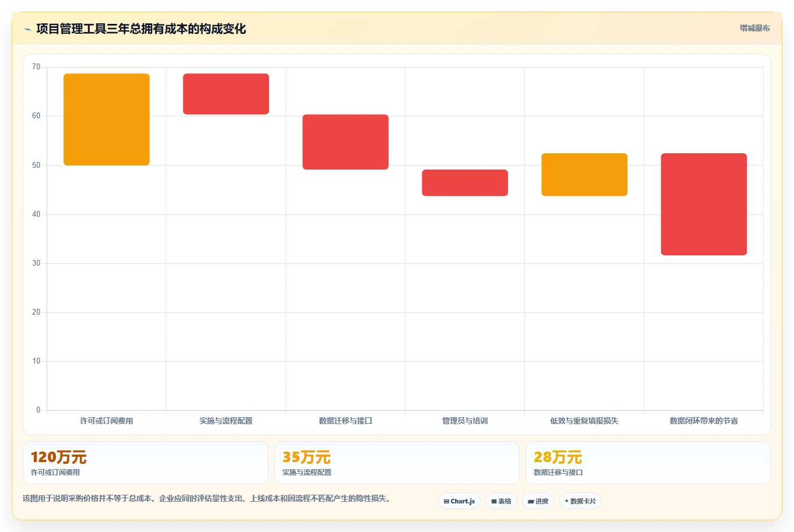
Task: Click the 表格 tag chip
Action: pyautogui.click(x=501, y=501)
